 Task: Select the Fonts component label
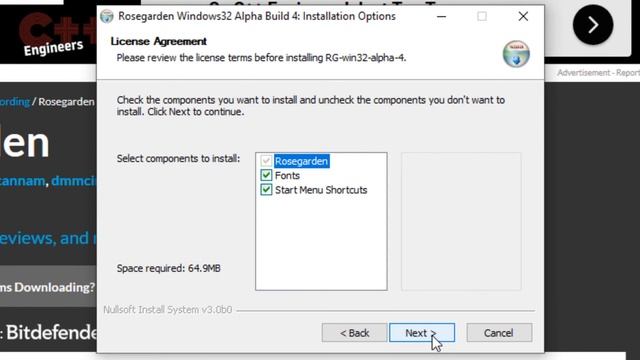tap(287, 176)
